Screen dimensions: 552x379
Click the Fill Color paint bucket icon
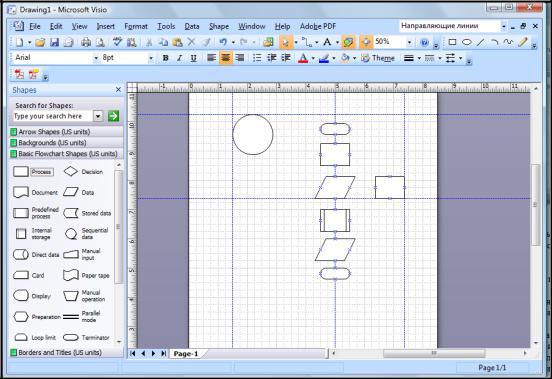click(345, 58)
